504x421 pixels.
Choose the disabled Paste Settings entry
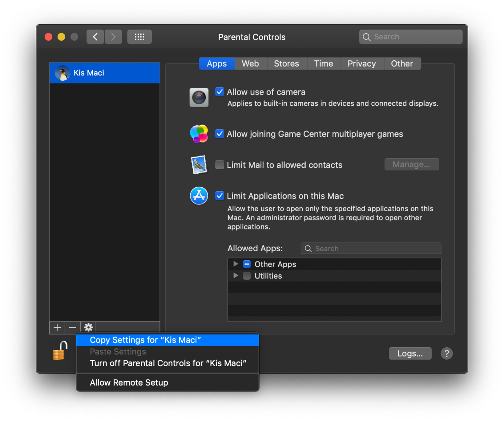click(x=168, y=352)
